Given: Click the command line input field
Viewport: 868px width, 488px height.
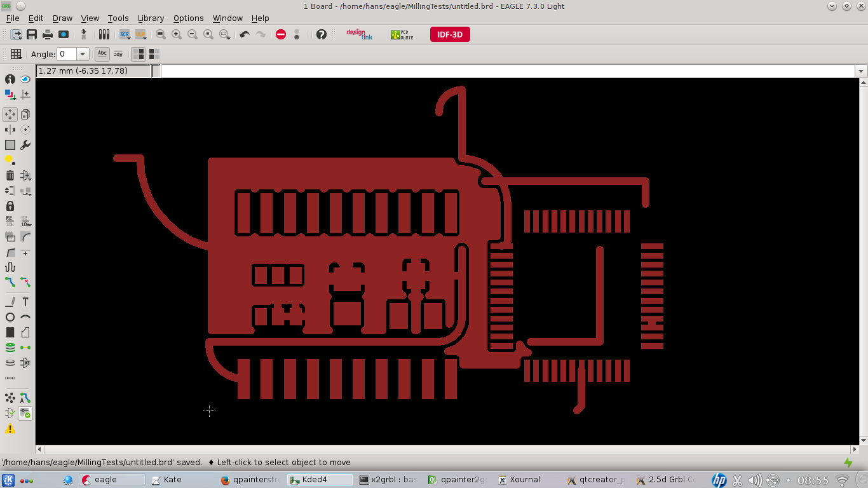Looking at the screenshot, I should point(508,71).
